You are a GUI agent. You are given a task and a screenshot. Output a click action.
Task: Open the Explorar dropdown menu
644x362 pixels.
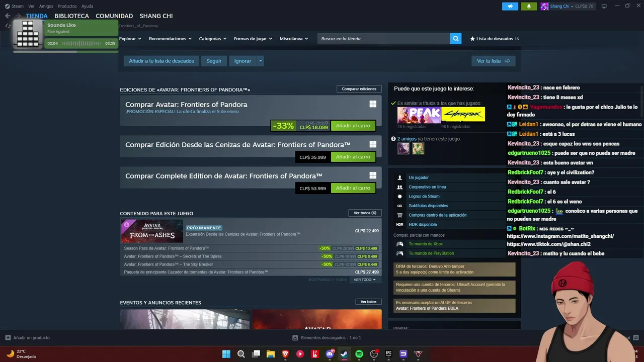click(x=130, y=39)
